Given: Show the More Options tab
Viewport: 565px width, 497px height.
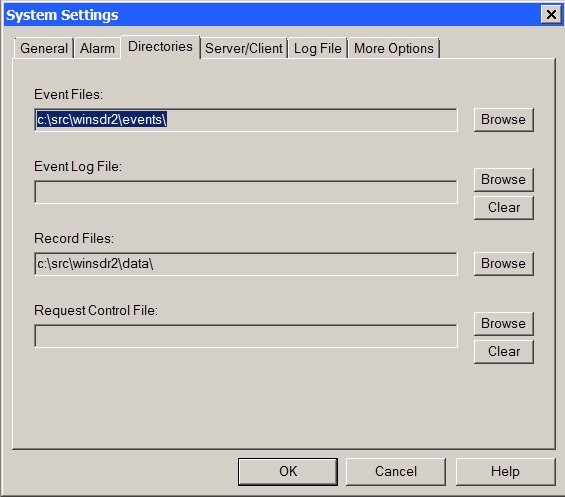Looking at the screenshot, I should pos(394,48).
